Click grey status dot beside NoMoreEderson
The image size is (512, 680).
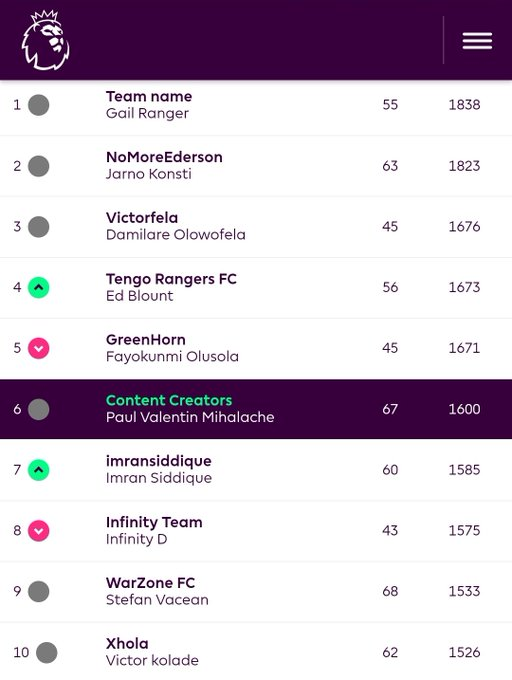pyautogui.click(x=39, y=166)
